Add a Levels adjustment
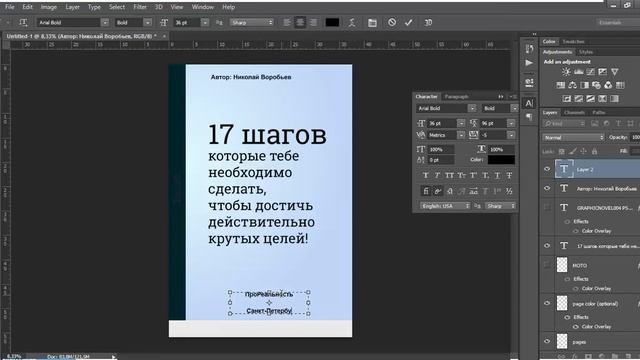This screenshot has height=360, width=640. (578, 72)
